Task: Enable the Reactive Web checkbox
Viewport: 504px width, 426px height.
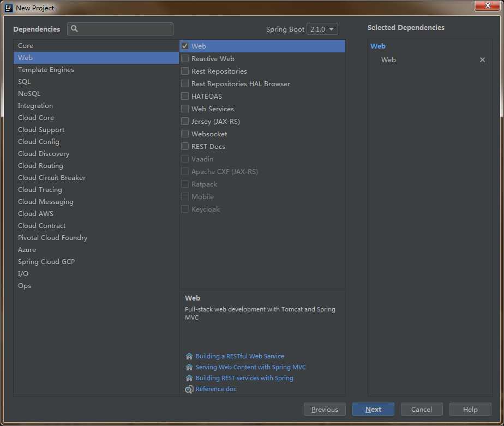Action: pos(185,58)
